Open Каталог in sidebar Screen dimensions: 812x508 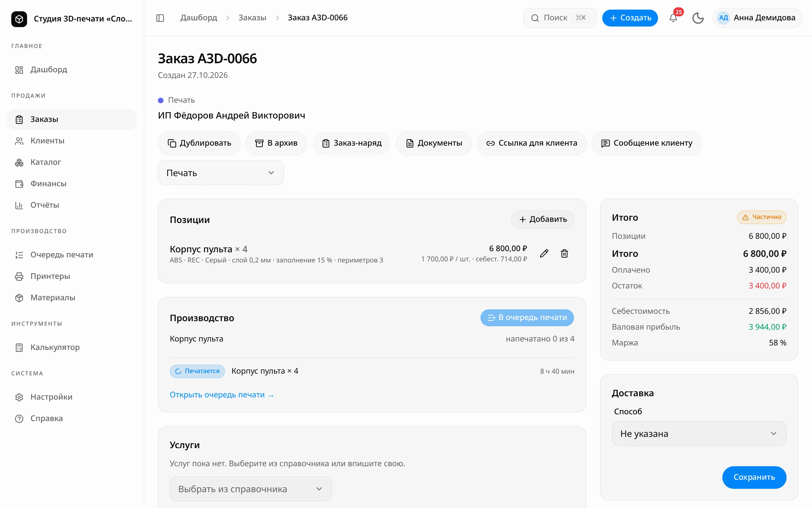pos(72,162)
